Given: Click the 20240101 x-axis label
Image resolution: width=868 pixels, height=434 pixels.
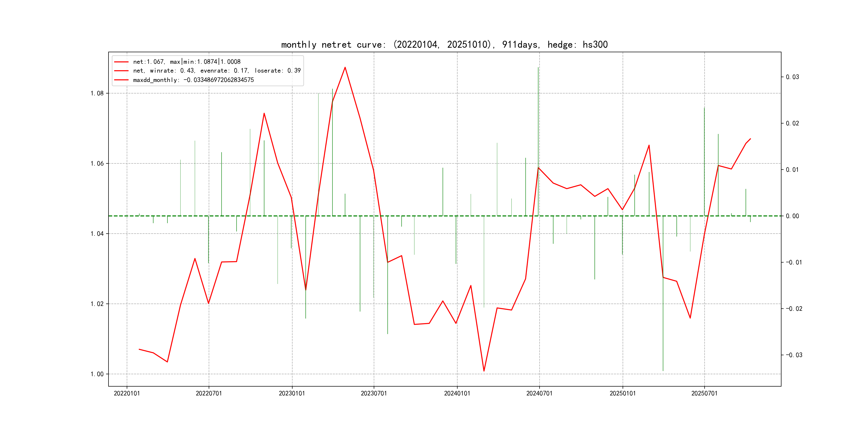Looking at the screenshot, I should (457, 393).
